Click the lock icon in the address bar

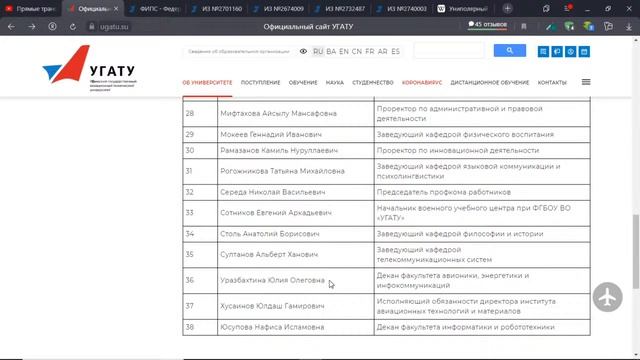91,27
